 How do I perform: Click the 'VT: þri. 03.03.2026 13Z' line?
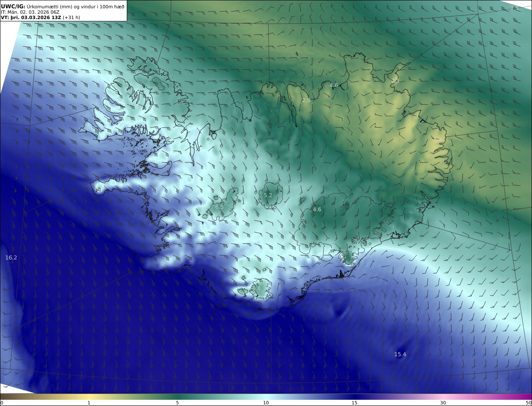tap(31, 17)
